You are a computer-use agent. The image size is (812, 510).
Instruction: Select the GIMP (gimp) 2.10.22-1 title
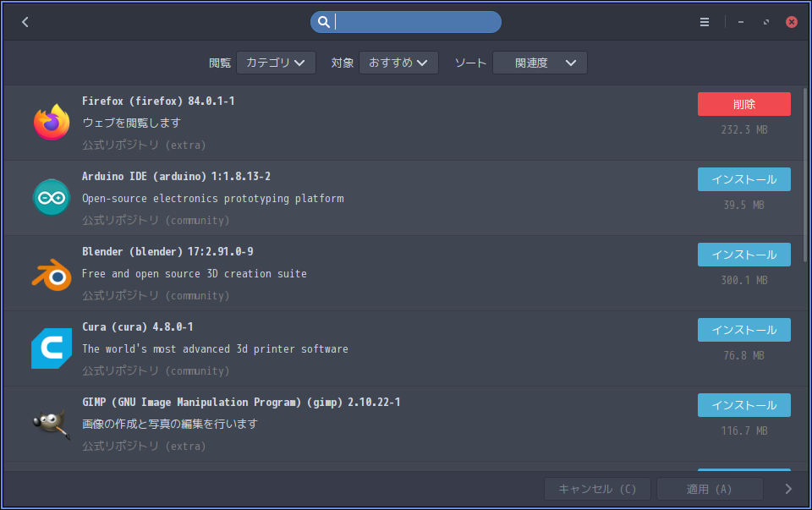[241, 403]
